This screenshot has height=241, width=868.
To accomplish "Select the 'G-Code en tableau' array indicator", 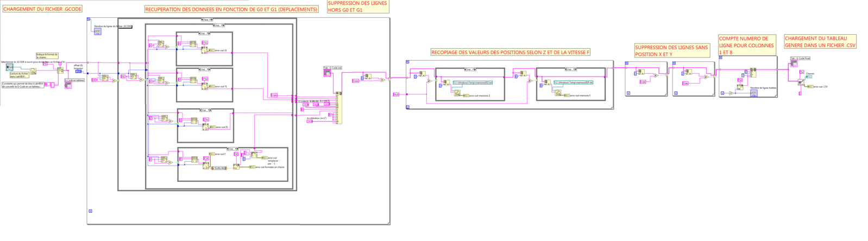I will 68,85.
